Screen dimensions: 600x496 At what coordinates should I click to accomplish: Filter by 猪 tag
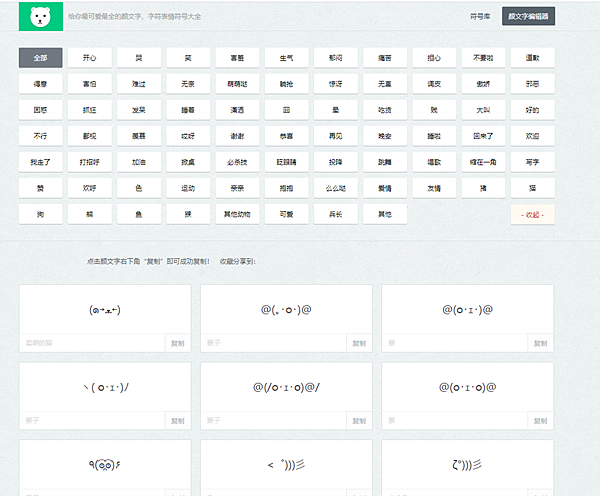pyautogui.click(x=483, y=188)
